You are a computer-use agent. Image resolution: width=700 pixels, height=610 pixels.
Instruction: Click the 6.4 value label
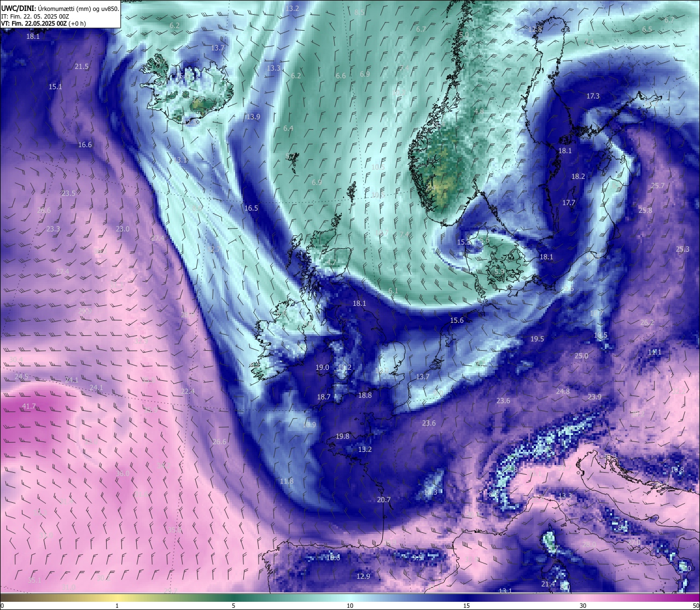(288, 128)
